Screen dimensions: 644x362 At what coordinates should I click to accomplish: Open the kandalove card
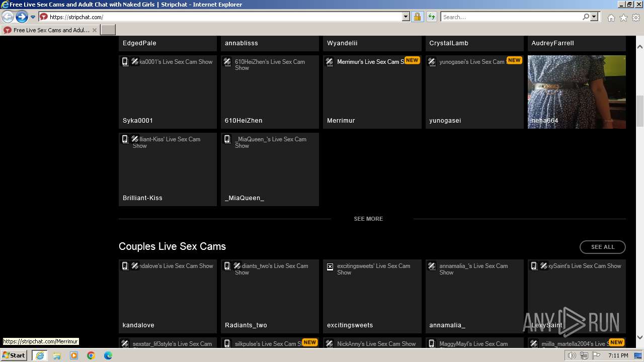168,297
